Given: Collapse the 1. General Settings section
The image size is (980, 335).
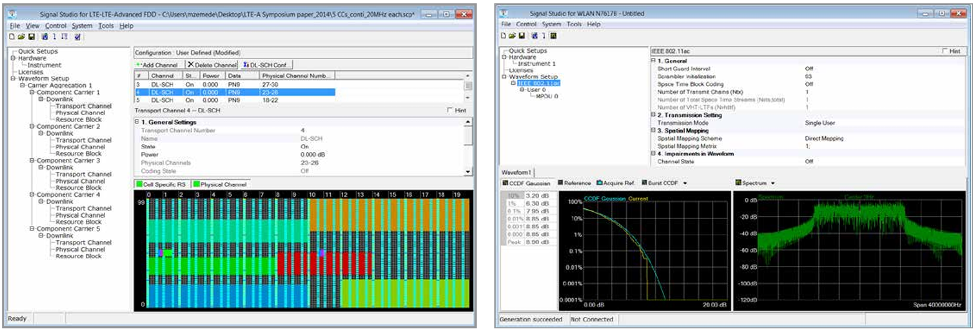Looking at the screenshot, I should (137, 122).
